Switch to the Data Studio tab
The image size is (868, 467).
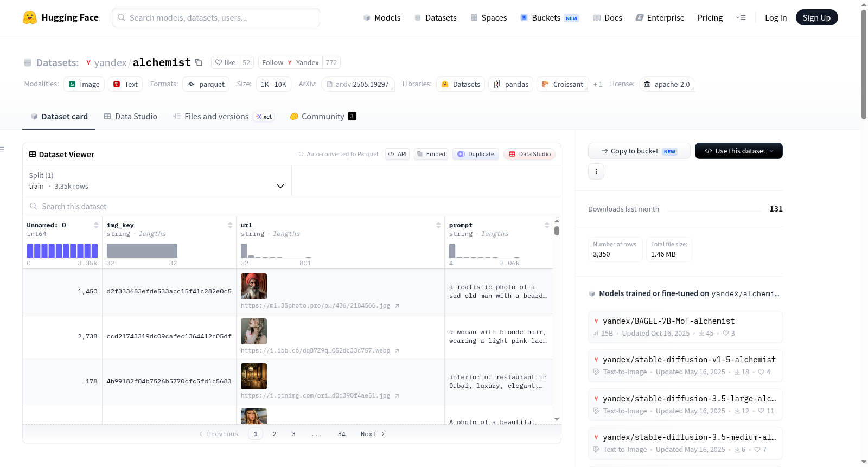pos(130,116)
